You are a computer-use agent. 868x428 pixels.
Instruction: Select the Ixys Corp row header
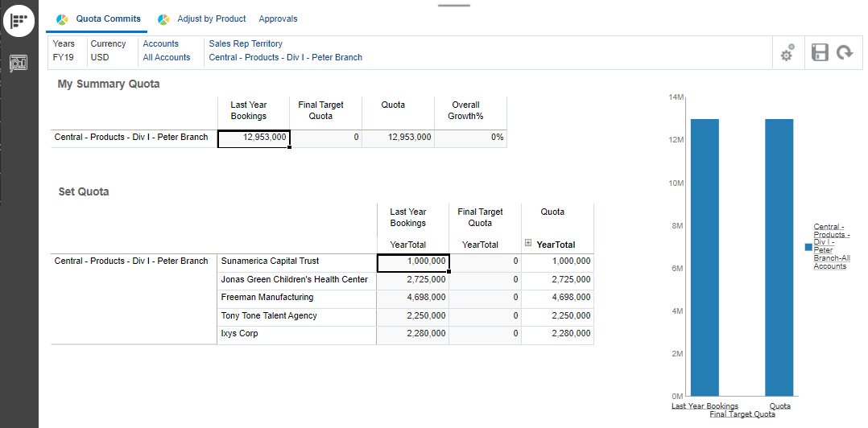click(x=296, y=335)
